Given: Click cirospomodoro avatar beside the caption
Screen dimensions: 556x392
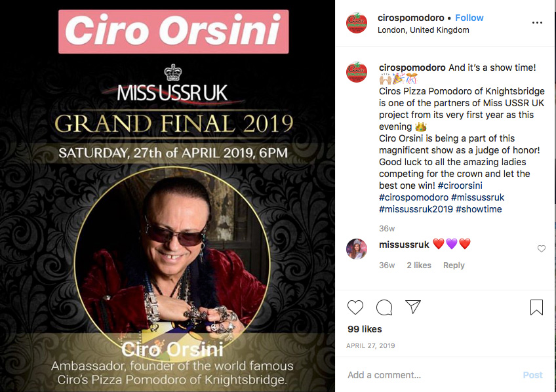Looking at the screenshot, I should (357, 72).
